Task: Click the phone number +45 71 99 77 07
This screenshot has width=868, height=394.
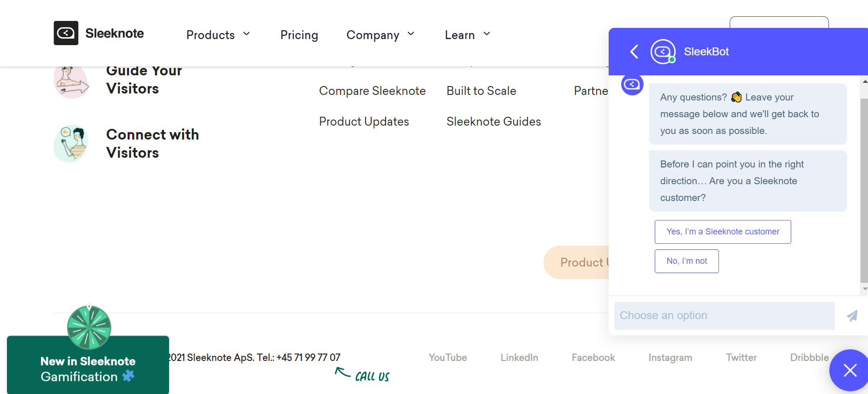Action: tap(308, 358)
